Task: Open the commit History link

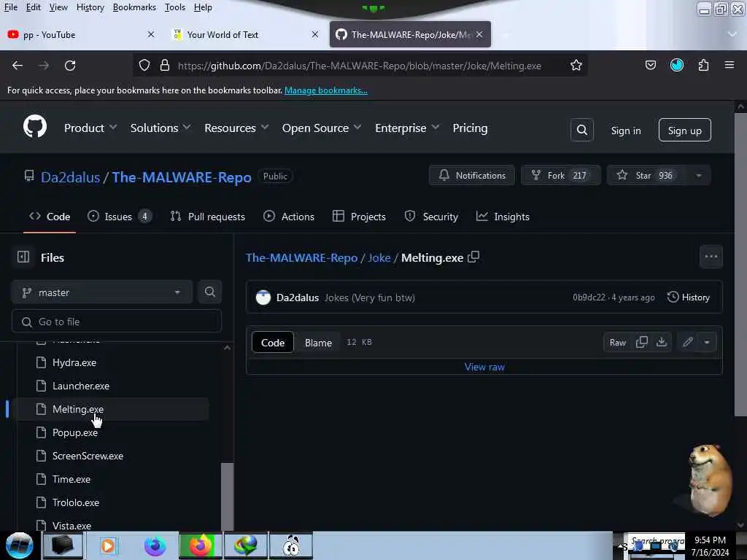Action: click(x=689, y=297)
